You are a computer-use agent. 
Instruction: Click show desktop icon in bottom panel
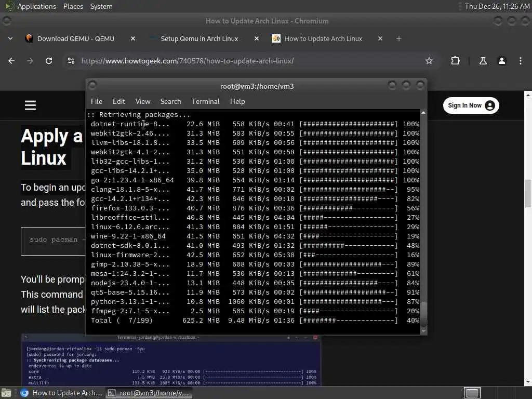(6, 393)
